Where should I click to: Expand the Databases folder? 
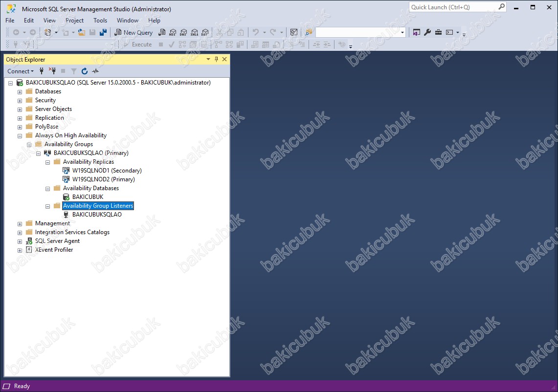tap(20, 92)
